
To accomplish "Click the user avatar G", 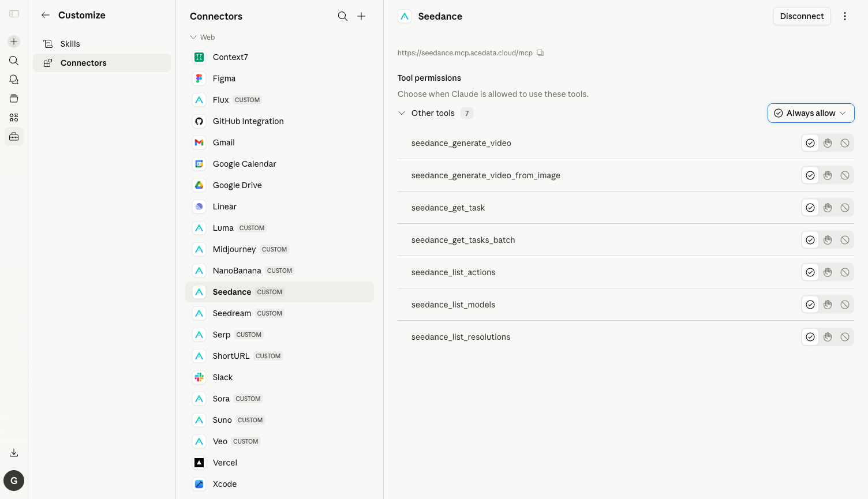I will [x=14, y=481].
